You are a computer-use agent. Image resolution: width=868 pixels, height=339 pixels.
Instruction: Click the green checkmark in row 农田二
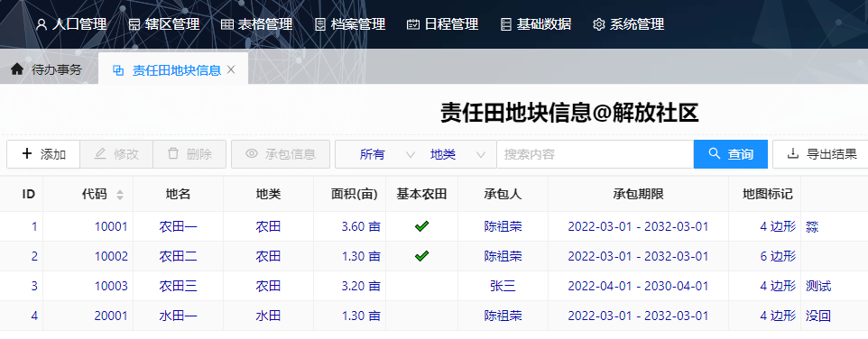point(422,256)
